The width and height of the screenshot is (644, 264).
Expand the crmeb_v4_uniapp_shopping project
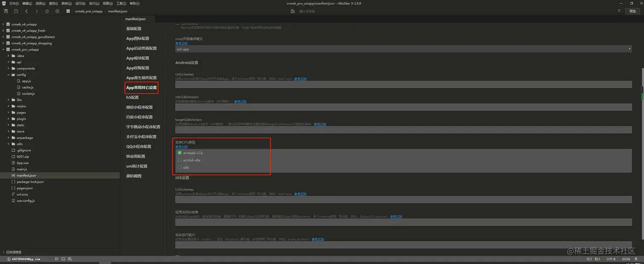point(3,43)
